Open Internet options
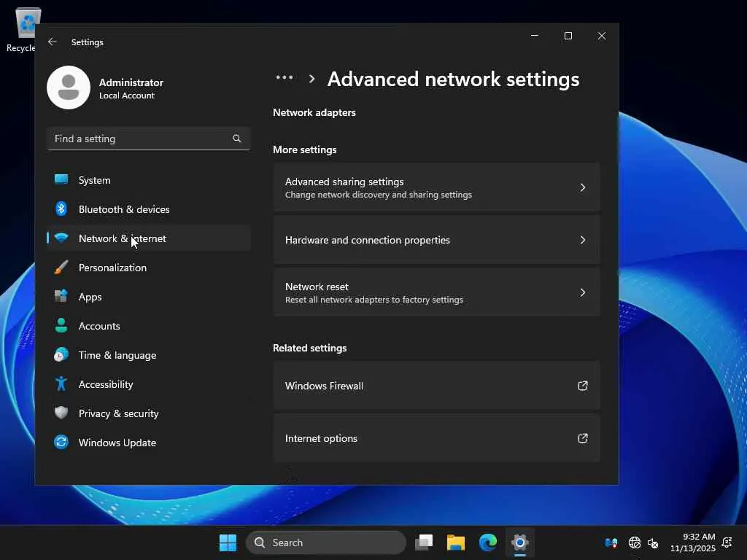 click(x=436, y=438)
